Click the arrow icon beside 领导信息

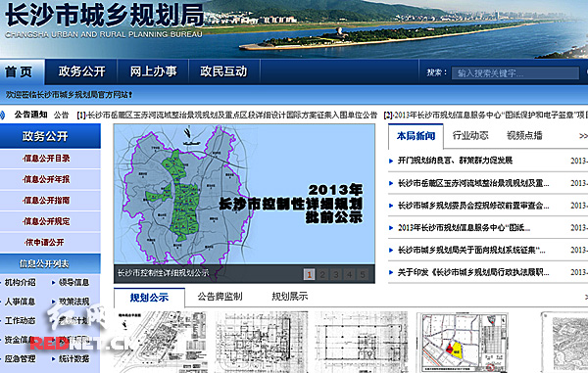coord(53,282)
